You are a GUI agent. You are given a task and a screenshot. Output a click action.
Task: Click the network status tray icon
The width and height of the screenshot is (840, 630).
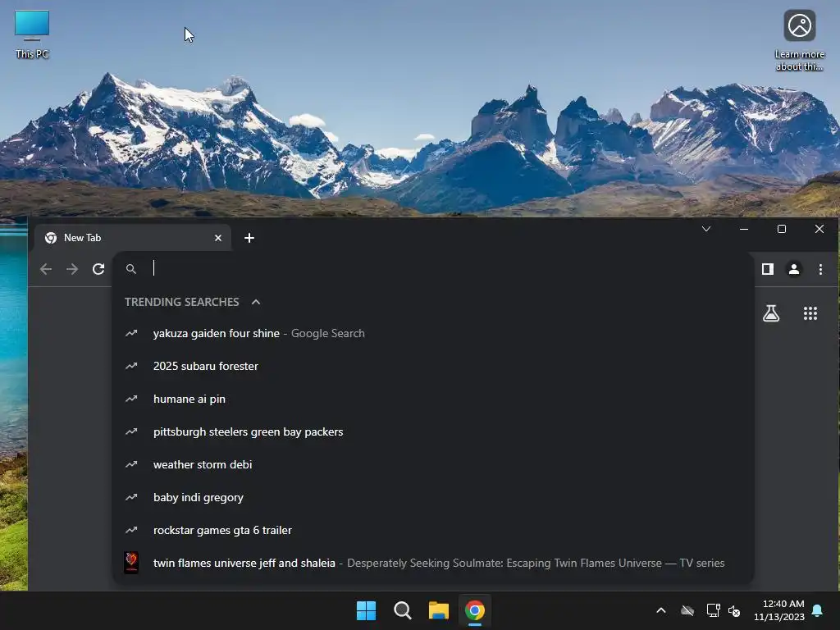(x=713, y=610)
